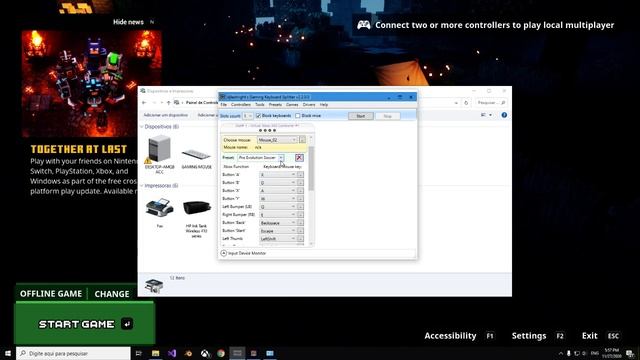Open Button 'A' key mapping dropdown
The width and height of the screenshot is (640, 360).
pos(278,175)
